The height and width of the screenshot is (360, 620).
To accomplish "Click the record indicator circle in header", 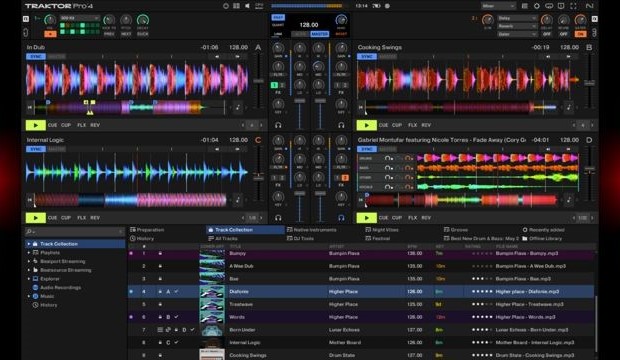I will tap(388, 6).
